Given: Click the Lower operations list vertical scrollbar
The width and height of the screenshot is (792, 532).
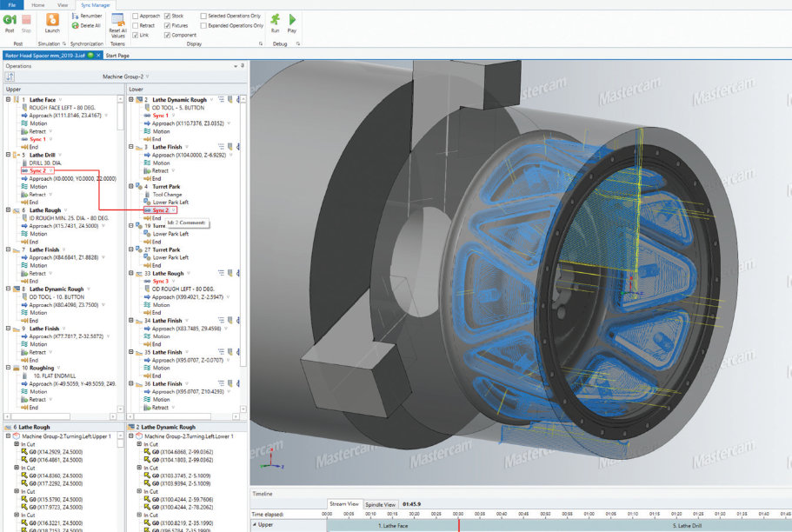Looking at the screenshot, I should (x=243, y=254).
